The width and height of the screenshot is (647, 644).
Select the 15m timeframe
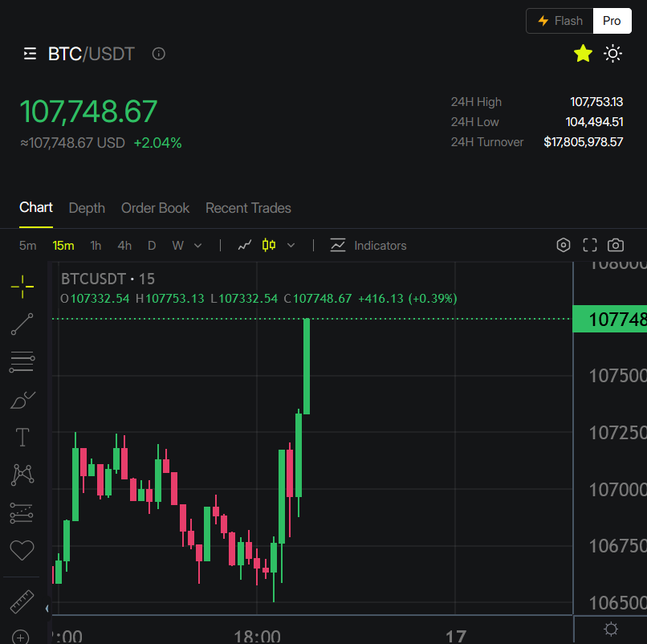(63, 246)
